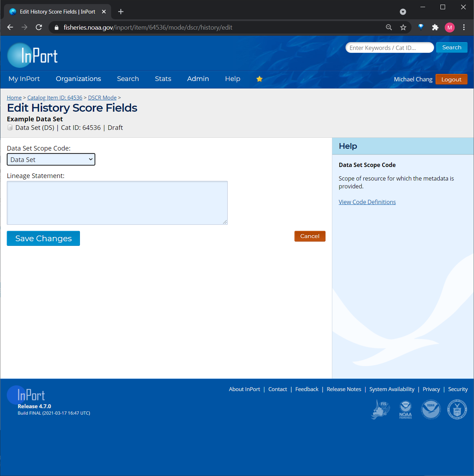Click the FIS logo in the footer
The width and height of the screenshot is (474, 476).
coord(381,409)
